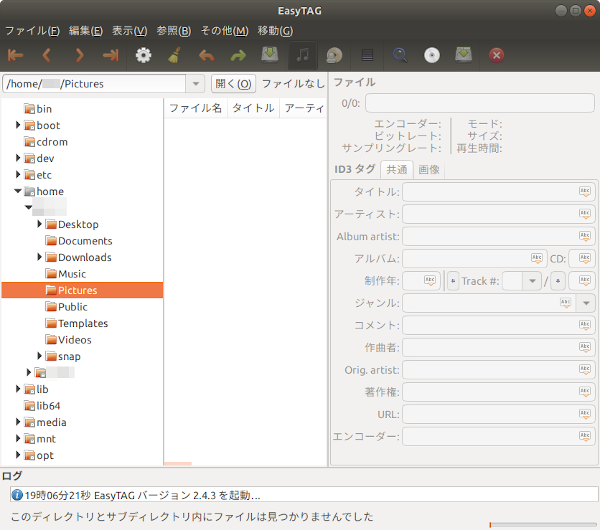600x530 pixels.
Task: Open the ジャンル dropdown arrow
Action: [x=586, y=303]
